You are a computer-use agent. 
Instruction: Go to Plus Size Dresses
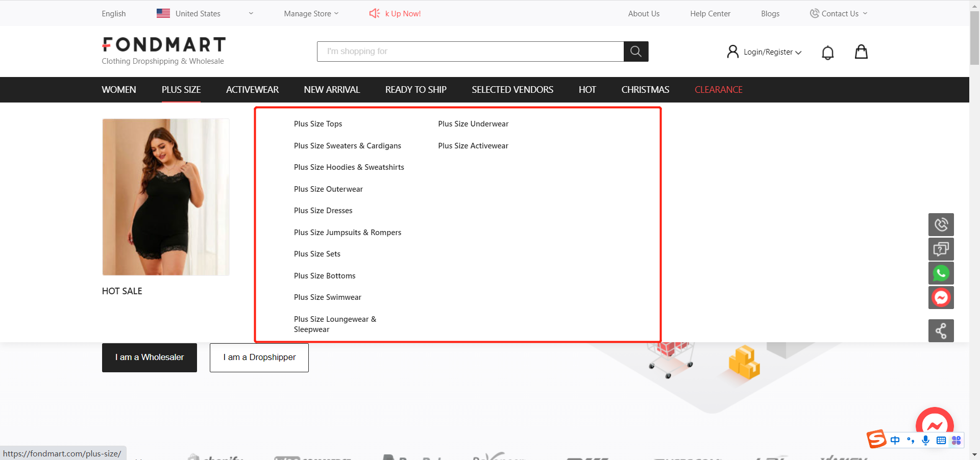click(323, 211)
